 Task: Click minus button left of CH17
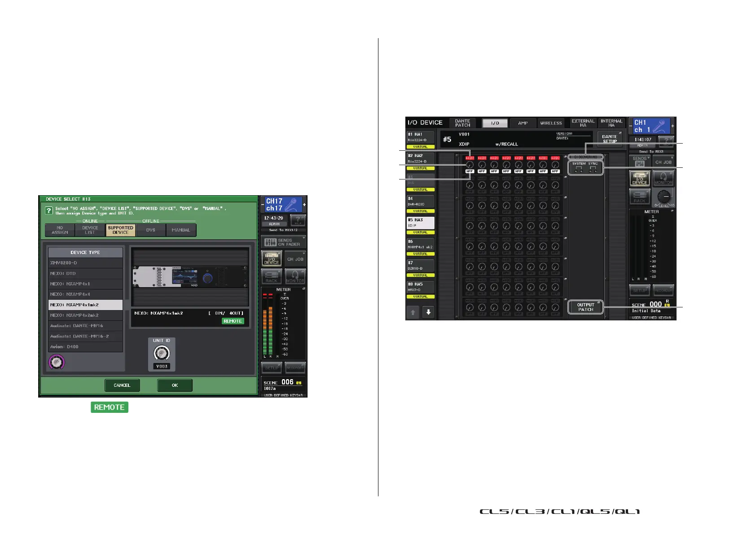coord(263,205)
